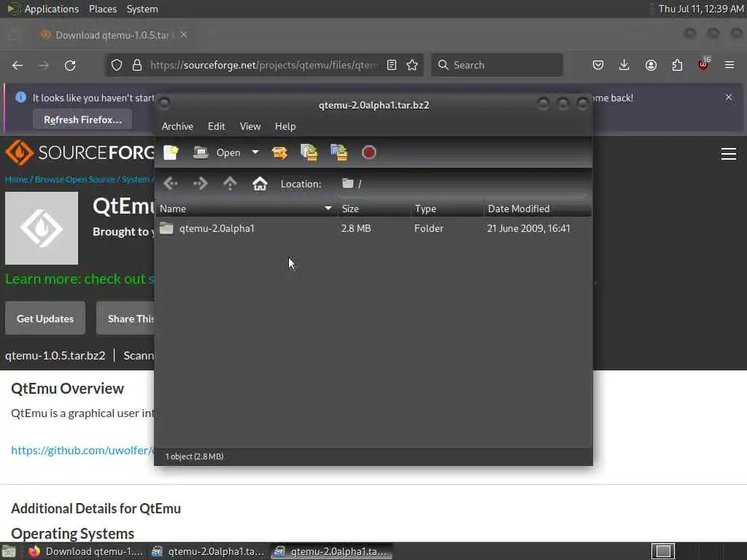Sort by Type column header
The height and width of the screenshot is (560, 747).
point(447,209)
